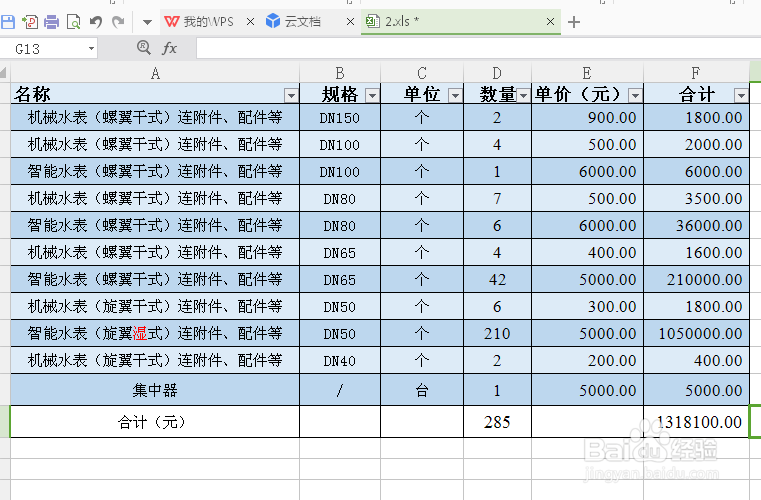Screen dimensions: 761x500
Task: Switch to the 我的WPS tab
Action: [199, 22]
